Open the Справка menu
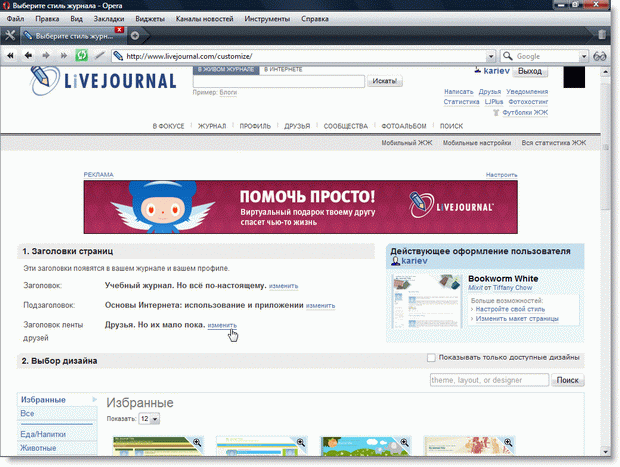Image resolution: width=620 pixels, height=467 pixels. [315, 19]
